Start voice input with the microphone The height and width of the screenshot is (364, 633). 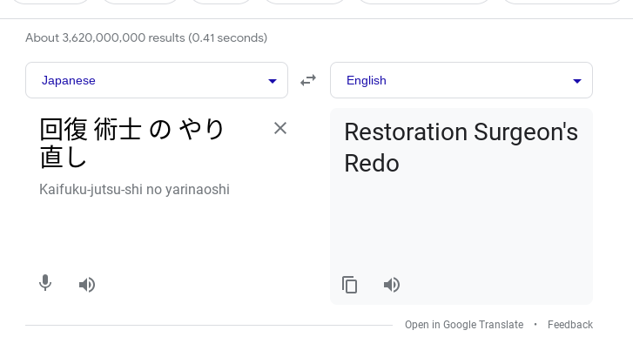(45, 284)
